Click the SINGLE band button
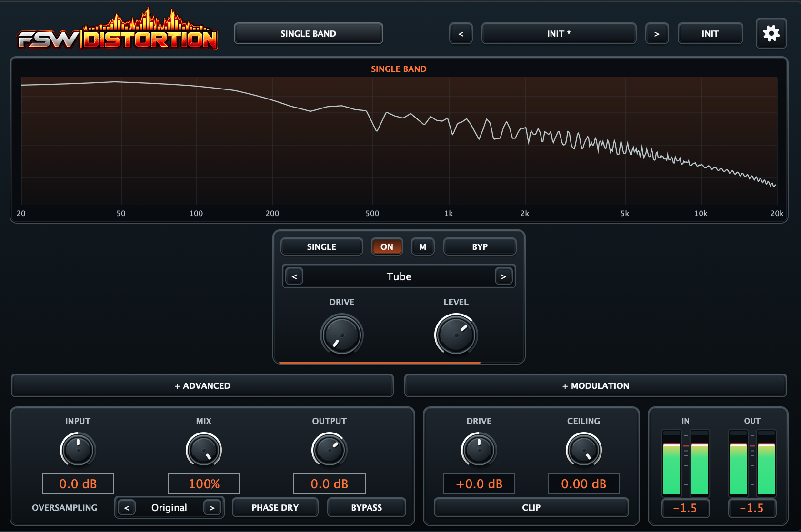This screenshot has width=801, height=532. point(321,247)
